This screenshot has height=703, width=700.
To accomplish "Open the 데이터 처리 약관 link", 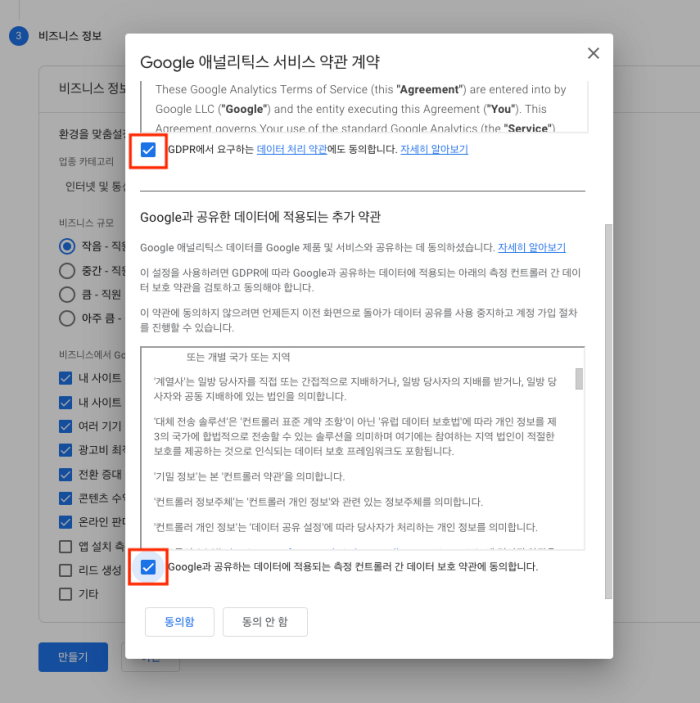I will 292,149.
